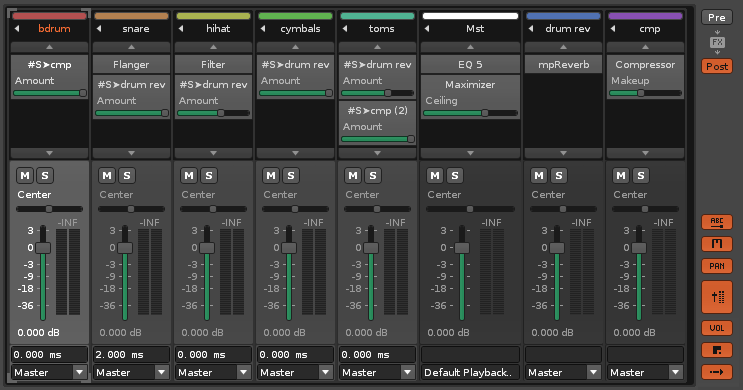Collapse the snare track with its arrow

(99, 29)
